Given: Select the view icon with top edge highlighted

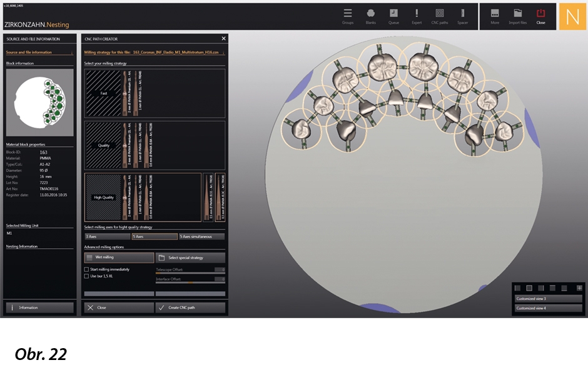Looking at the screenshot, I should [x=552, y=288].
